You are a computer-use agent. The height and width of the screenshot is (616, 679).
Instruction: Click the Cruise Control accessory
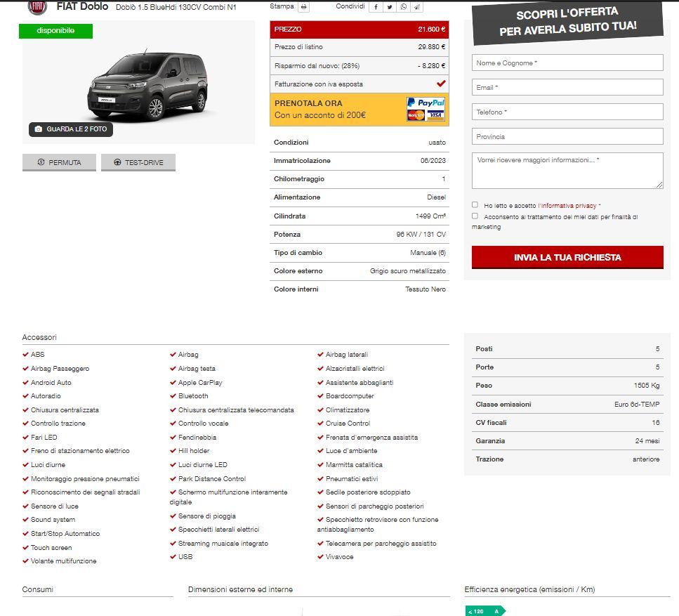348,424
